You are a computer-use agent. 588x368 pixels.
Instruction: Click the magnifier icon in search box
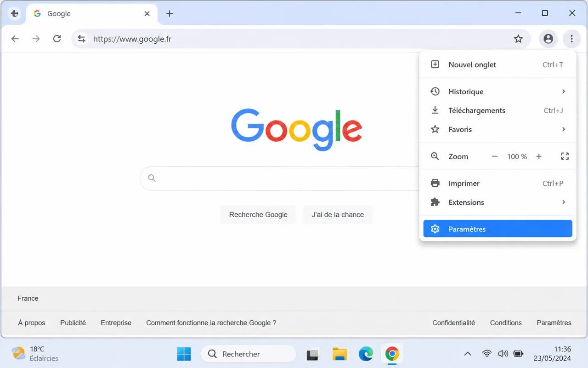(152, 178)
